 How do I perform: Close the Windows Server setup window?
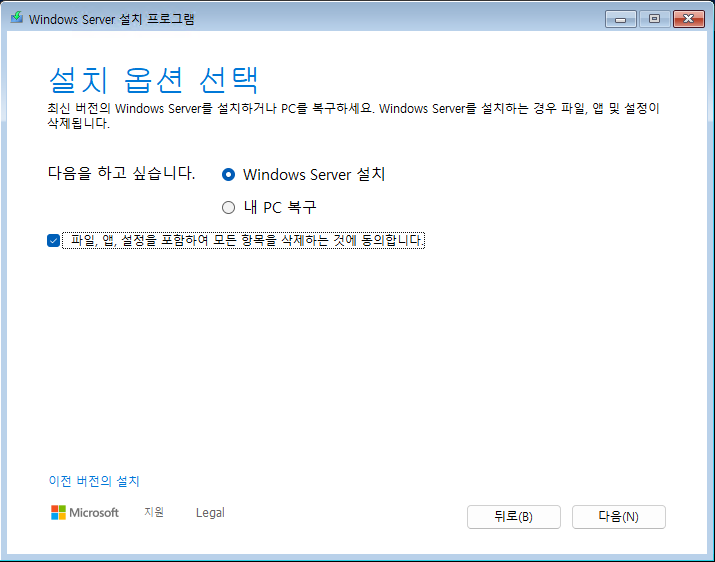689,19
